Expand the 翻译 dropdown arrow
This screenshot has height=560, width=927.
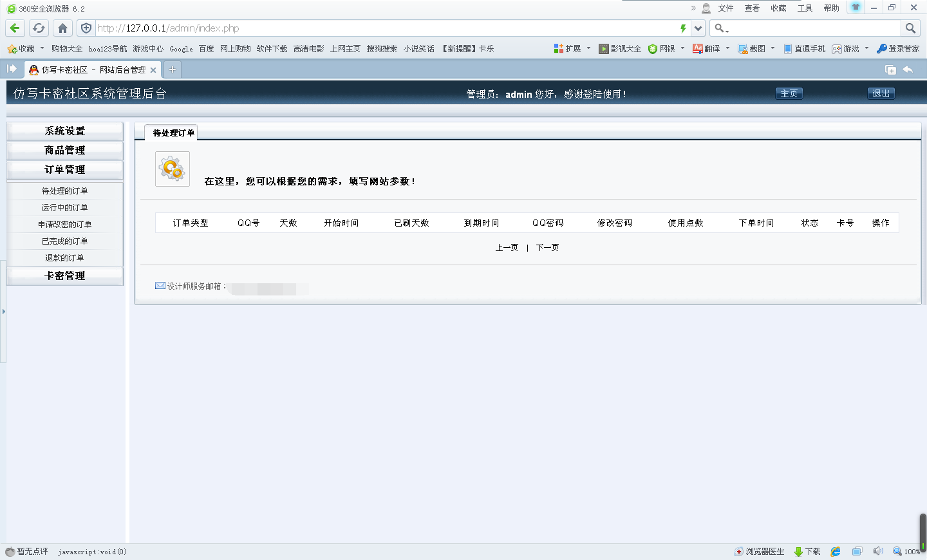(x=727, y=48)
